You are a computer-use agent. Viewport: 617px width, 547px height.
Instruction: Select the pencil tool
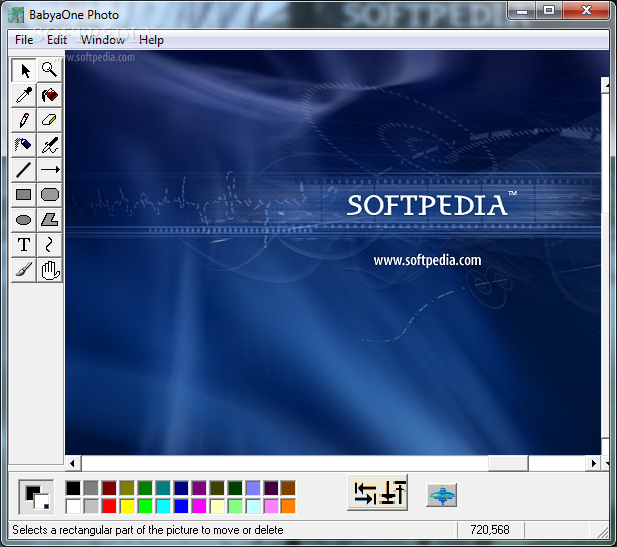click(24, 120)
